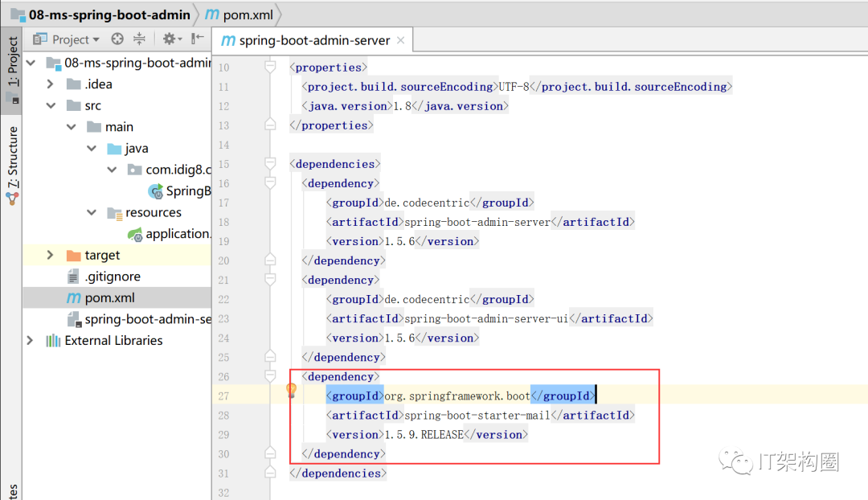Click the pom.xml breadcrumb
The width and height of the screenshot is (868, 500).
click(x=240, y=15)
